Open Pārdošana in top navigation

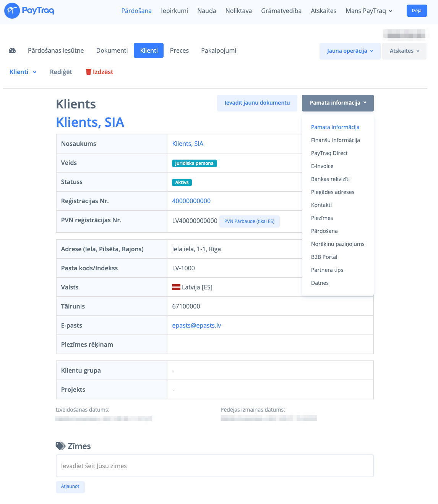pyautogui.click(x=136, y=11)
